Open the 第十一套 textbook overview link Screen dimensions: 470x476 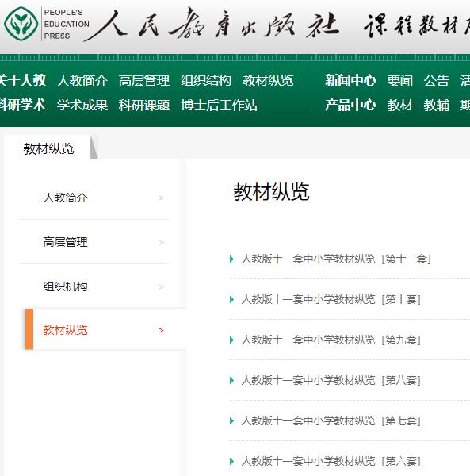[336, 259]
